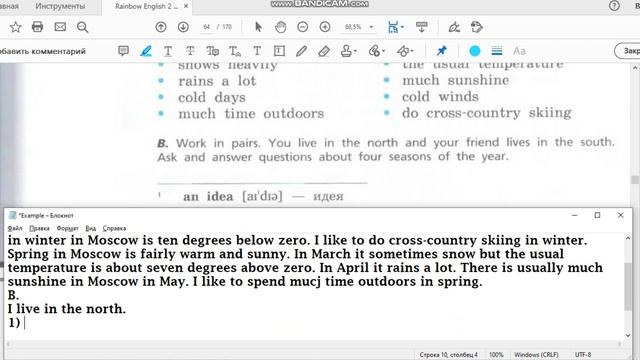Toggle the keep tool selected pin

(441, 51)
